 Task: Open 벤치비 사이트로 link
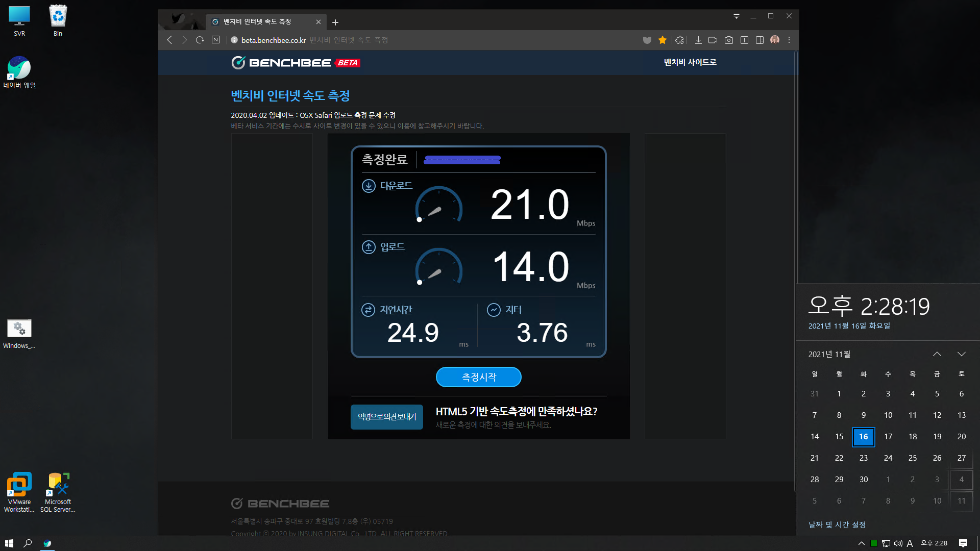click(x=690, y=62)
